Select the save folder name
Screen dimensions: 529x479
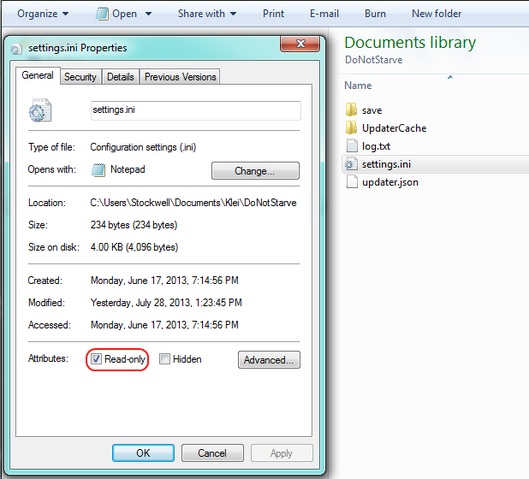click(372, 110)
